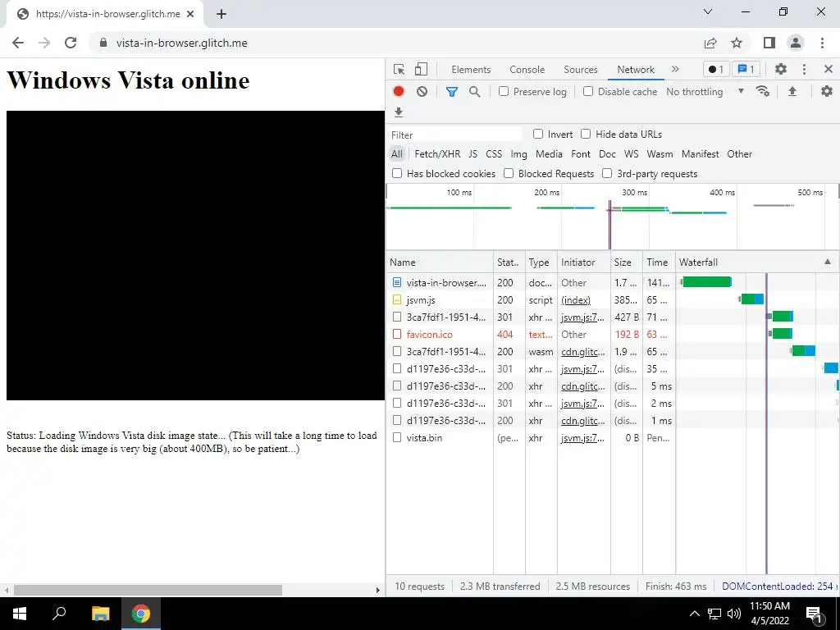840x630 pixels.
Task: Open Chrome profile avatar
Action: tap(796, 43)
